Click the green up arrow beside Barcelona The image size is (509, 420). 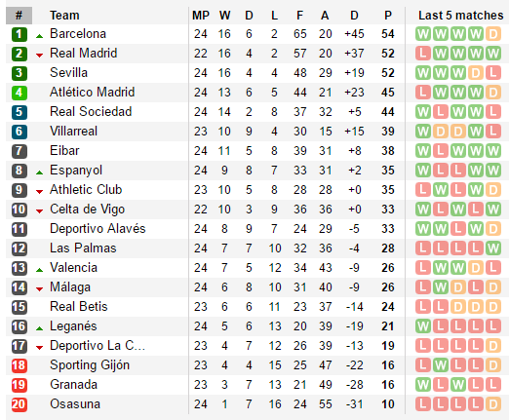[39, 36]
